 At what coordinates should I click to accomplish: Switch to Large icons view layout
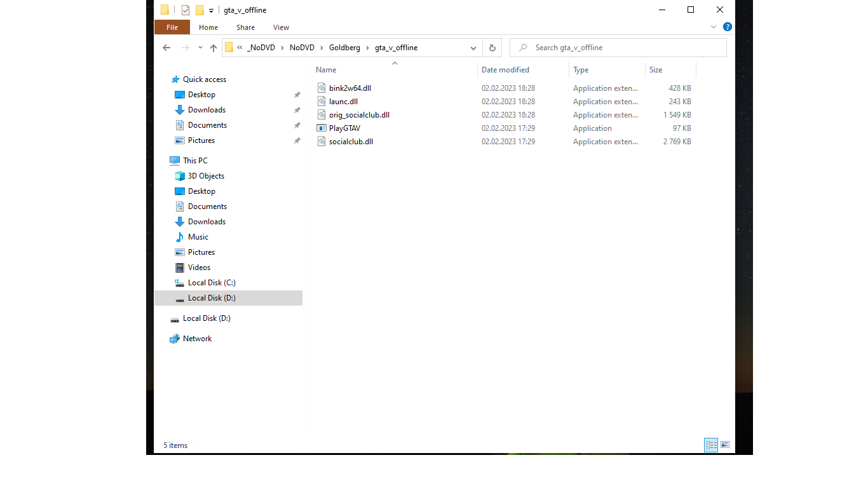pos(725,445)
